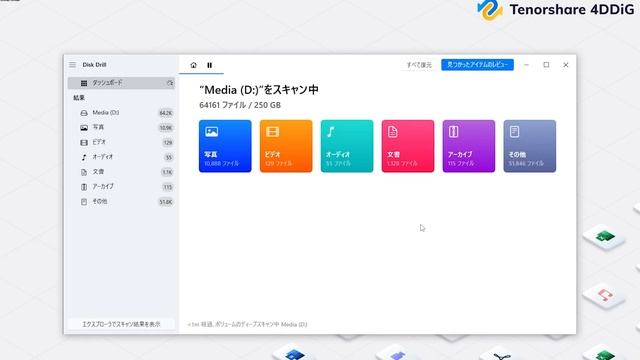The image size is (640, 360).
Task: Click the archive icon beside sidebar アーカイブ
Action: click(x=84, y=187)
